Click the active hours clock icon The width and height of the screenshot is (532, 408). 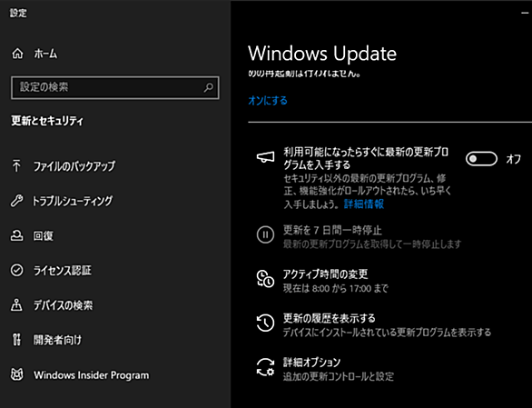point(265,279)
